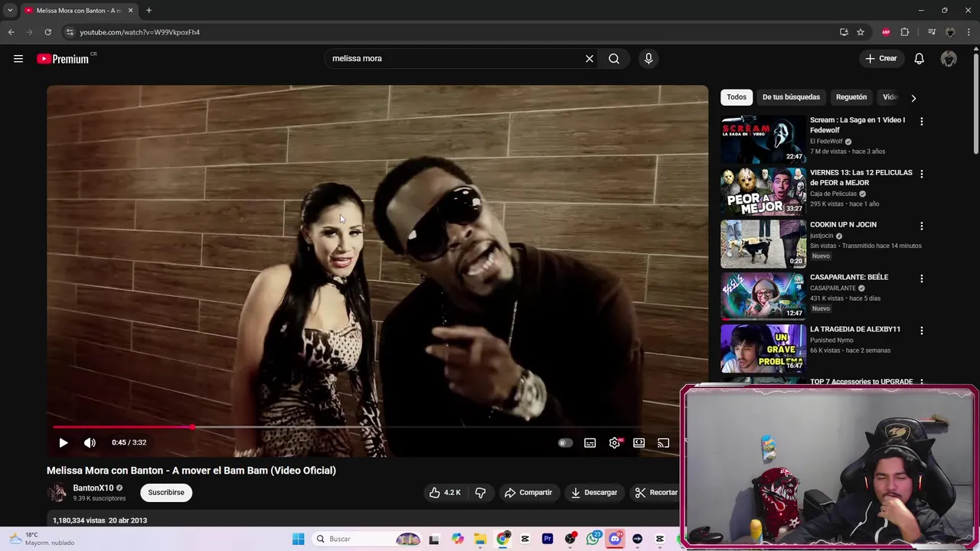
Task: Mute the video volume speaker
Action: 90,442
